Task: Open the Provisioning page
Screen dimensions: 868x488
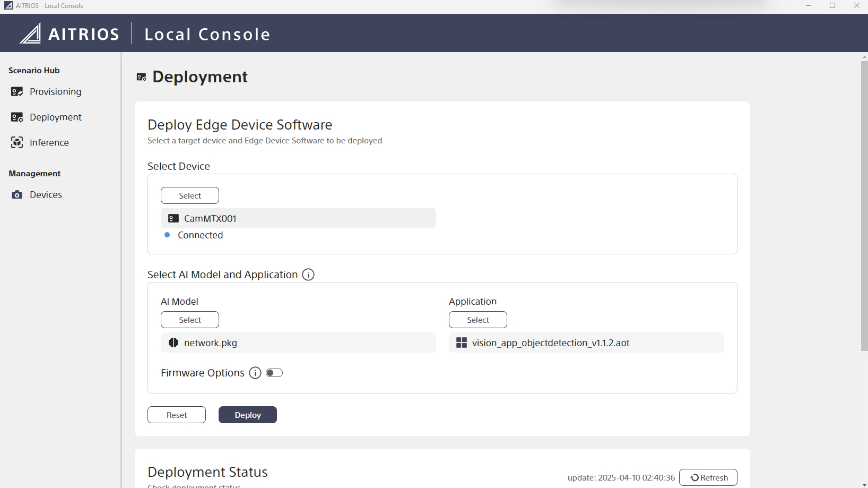Action: point(56,92)
